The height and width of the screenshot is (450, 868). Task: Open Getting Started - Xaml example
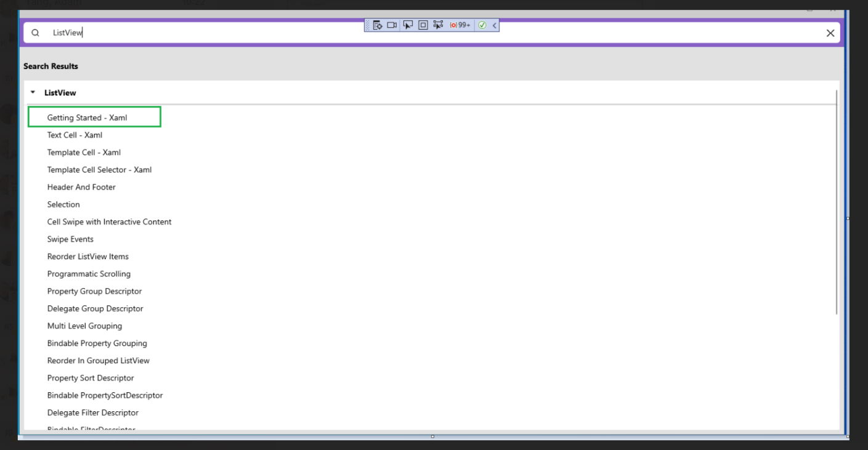click(87, 118)
